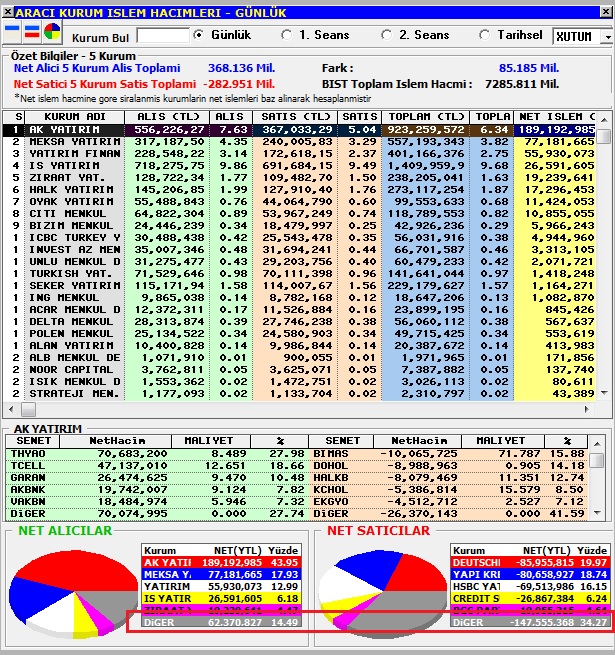Image resolution: width=615 pixels, height=655 pixels.
Task: Click main table scroll down arrow
Action: 604,393
